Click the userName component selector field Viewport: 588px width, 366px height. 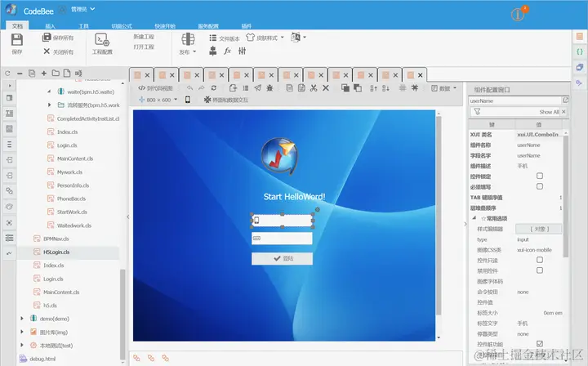514,100
